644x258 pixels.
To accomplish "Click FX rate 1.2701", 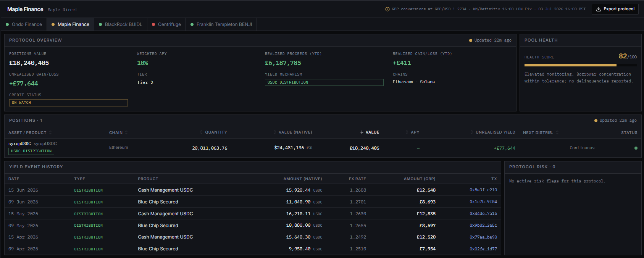I will 358,202.
